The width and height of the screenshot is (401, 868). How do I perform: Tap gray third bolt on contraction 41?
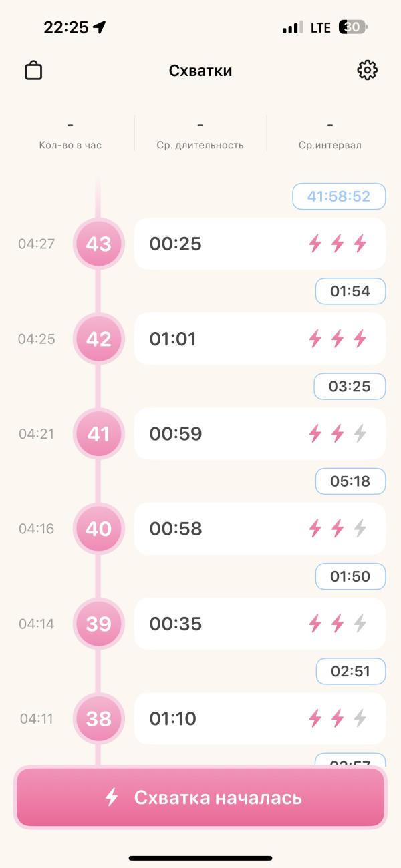pos(360,434)
